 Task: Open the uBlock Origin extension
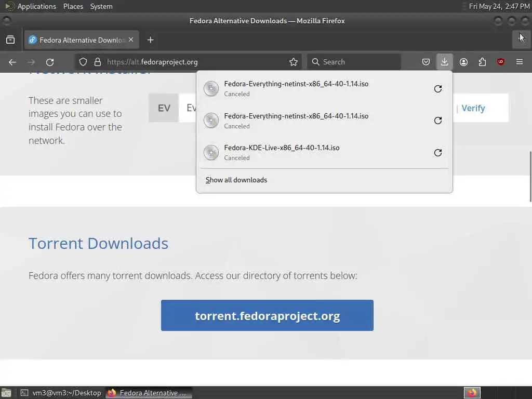point(501,62)
